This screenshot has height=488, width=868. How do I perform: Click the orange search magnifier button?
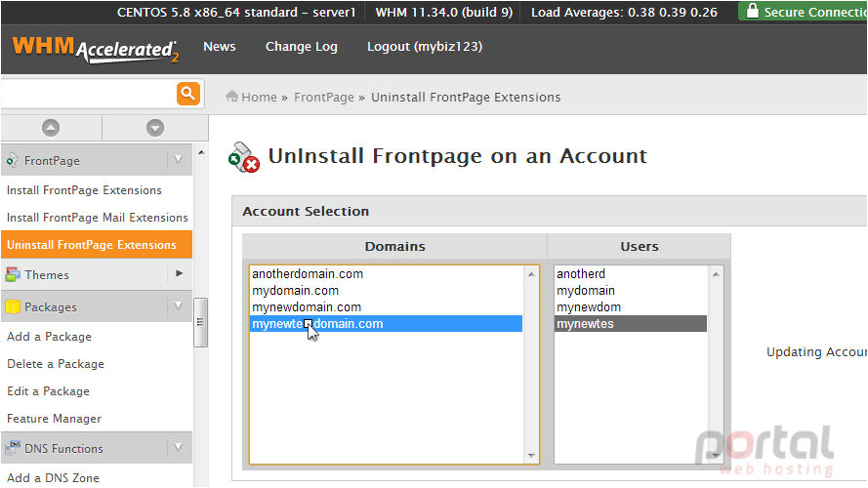point(188,94)
